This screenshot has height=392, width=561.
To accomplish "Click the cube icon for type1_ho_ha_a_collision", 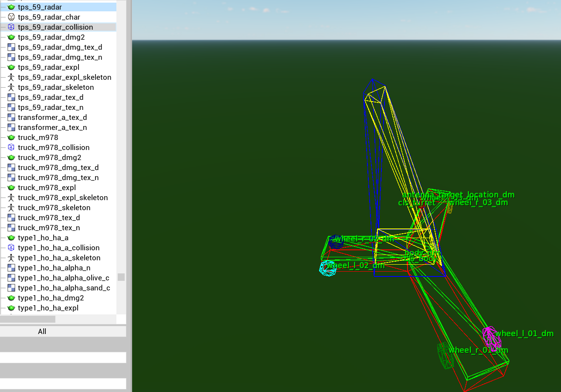I will (x=11, y=248).
